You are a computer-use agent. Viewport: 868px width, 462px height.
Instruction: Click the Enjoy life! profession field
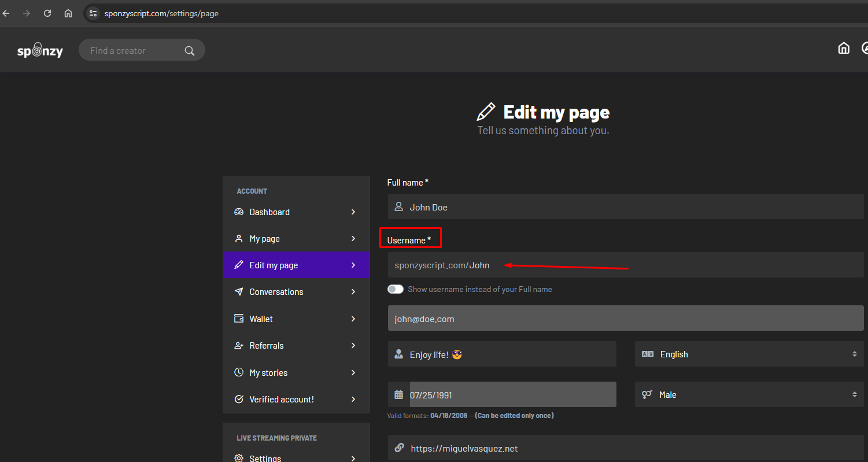502,354
